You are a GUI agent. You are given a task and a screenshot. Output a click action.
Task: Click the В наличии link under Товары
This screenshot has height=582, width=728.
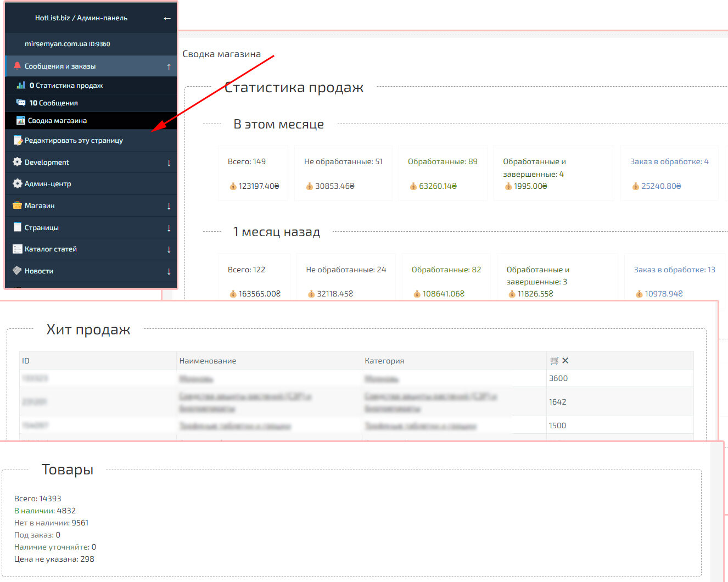click(x=34, y=511)
